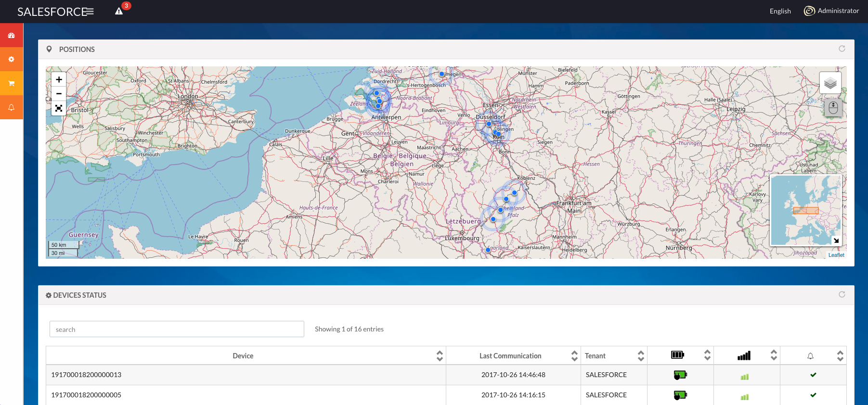Open the English language selector
868x405 pixels.
tap(780, 11)
